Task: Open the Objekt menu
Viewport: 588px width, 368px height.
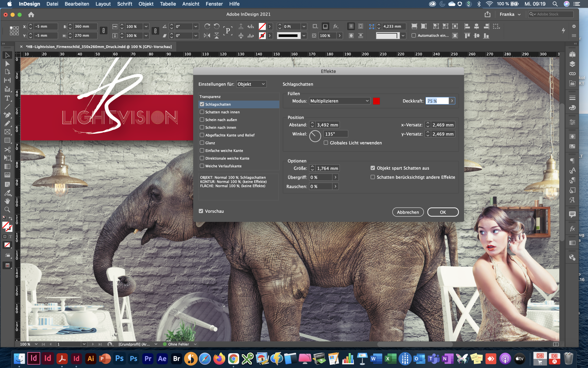Action: coord(146,4)
